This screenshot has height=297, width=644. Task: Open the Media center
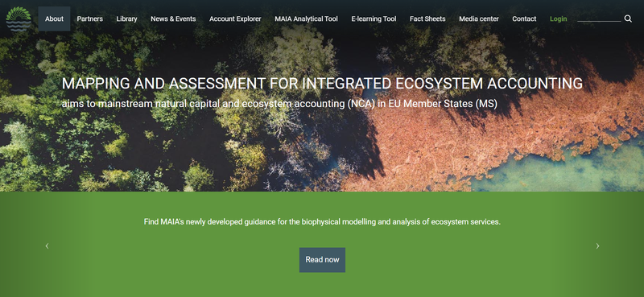[x=479, y=19]
